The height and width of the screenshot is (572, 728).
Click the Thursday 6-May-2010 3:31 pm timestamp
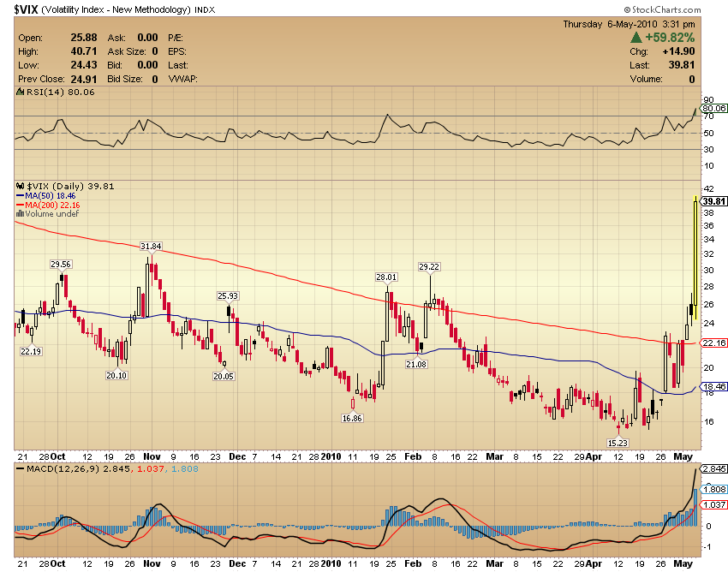click(629, 24)
